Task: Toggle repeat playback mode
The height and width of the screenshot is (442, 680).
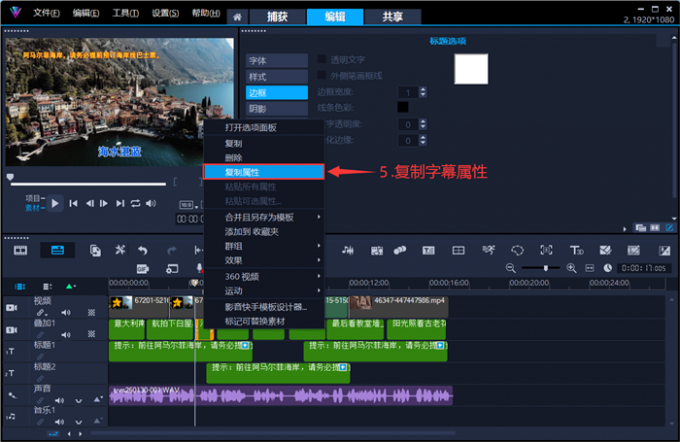Action: click(x=135, y=203)
